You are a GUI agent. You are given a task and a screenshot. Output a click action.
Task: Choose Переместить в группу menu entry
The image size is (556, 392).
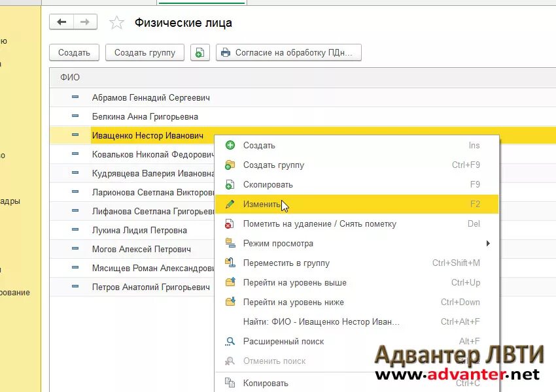tap(356, 263)
